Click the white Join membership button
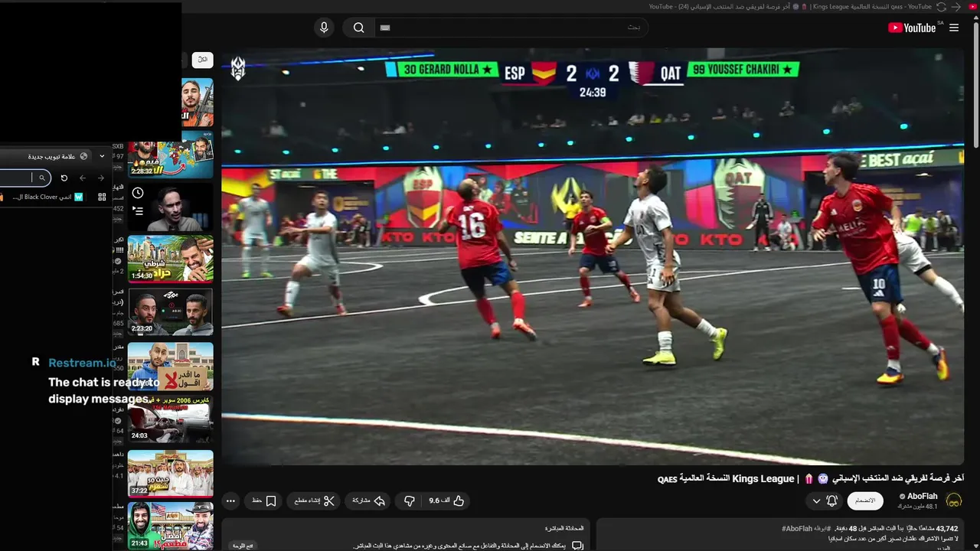 tap(865, 500)
